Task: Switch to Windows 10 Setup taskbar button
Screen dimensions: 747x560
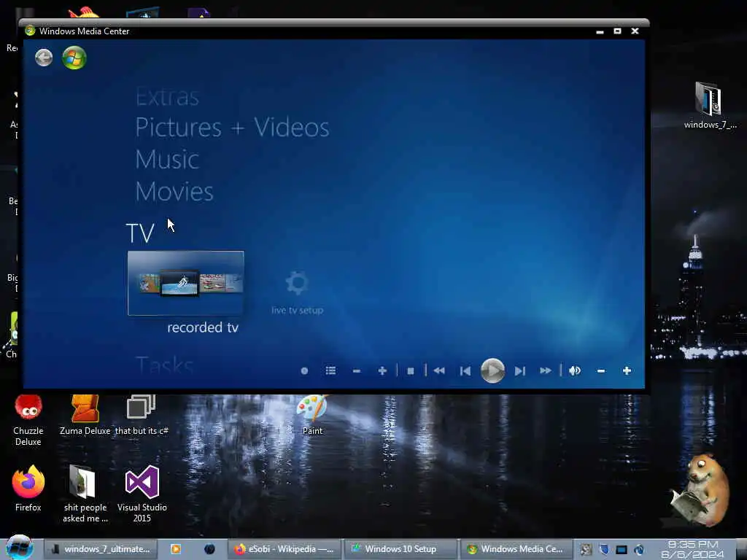Action: pyautogui.click(x=400, y=549)
